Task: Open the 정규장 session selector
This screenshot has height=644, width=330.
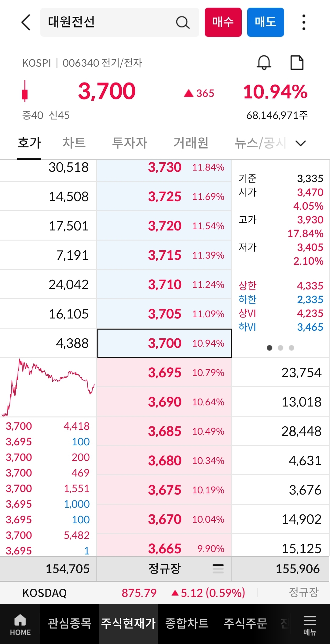Action: pyautogui.click(x=164, y=569)
